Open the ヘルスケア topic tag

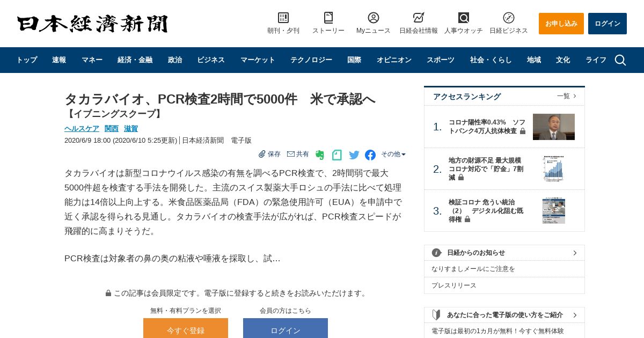click(x=82, y=129)
